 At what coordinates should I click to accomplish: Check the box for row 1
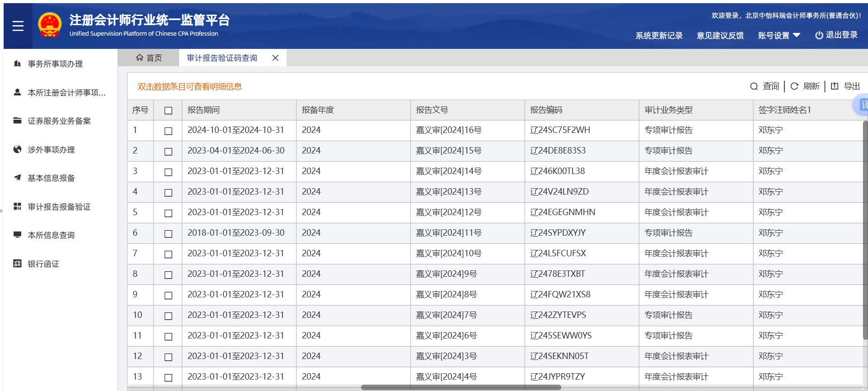pyautogui.click(x=168, y=131)
